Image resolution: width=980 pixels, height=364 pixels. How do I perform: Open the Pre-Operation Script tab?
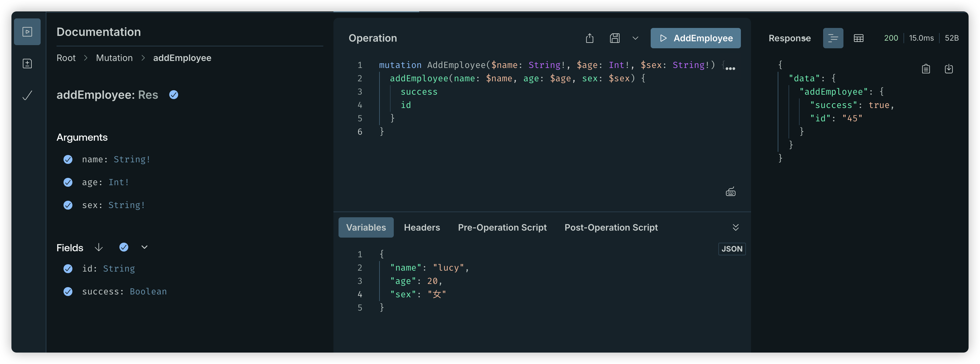[502, 227]
